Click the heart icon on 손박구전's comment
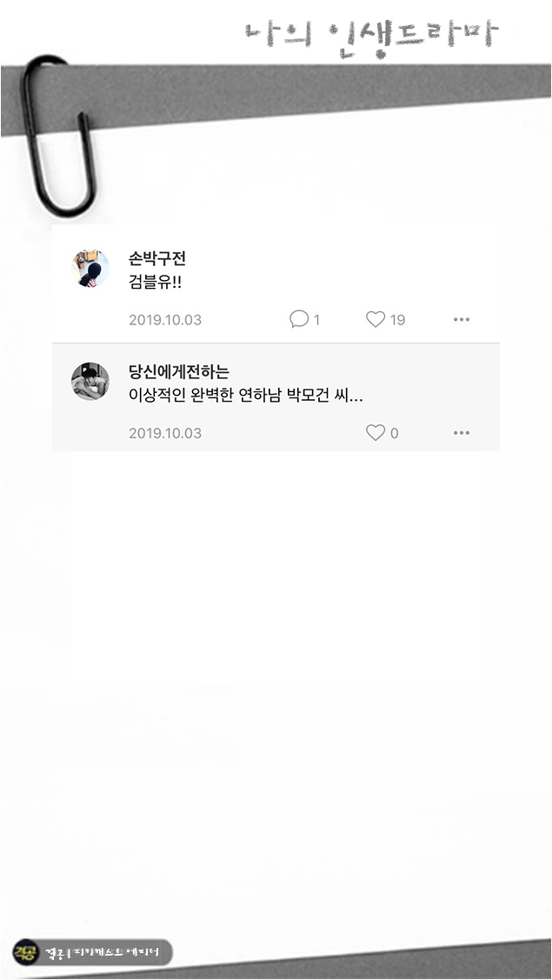 (375, 318)
